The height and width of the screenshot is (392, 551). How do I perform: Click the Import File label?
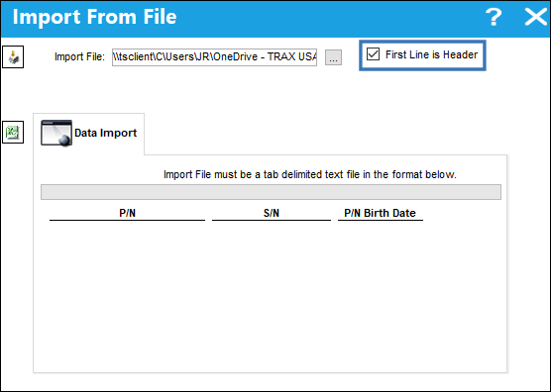[x=79, y=56]
